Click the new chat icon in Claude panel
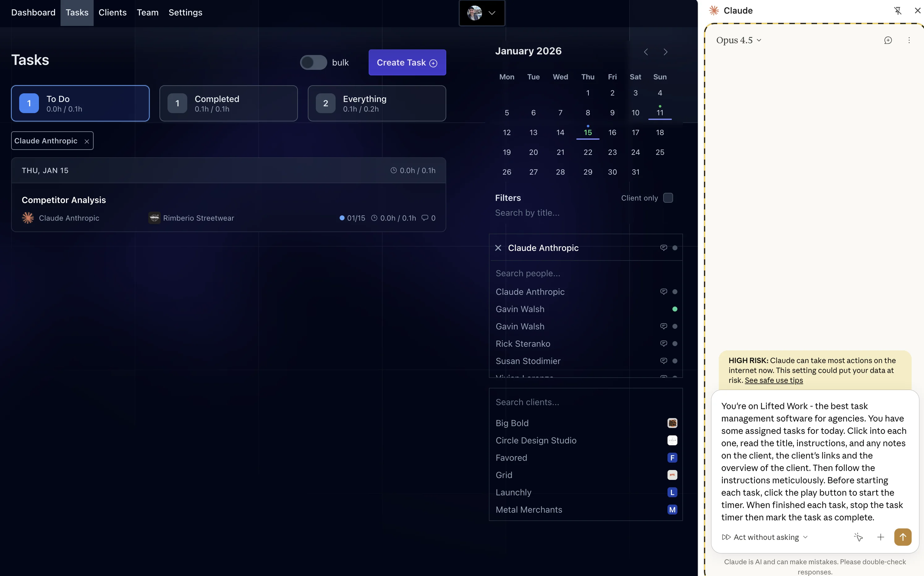Viewport: 924px width, 576px height. tap(888, 40)
